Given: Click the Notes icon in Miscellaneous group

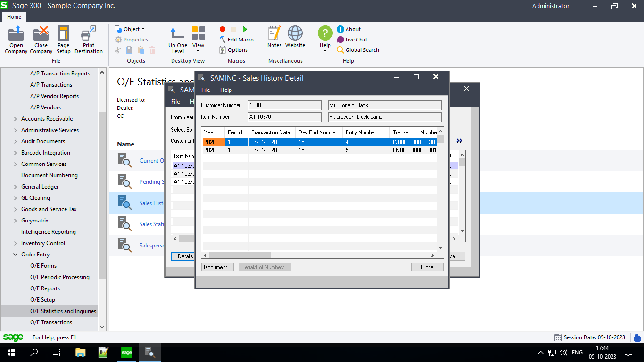Looking at the screenshot, I should [274, 37].
